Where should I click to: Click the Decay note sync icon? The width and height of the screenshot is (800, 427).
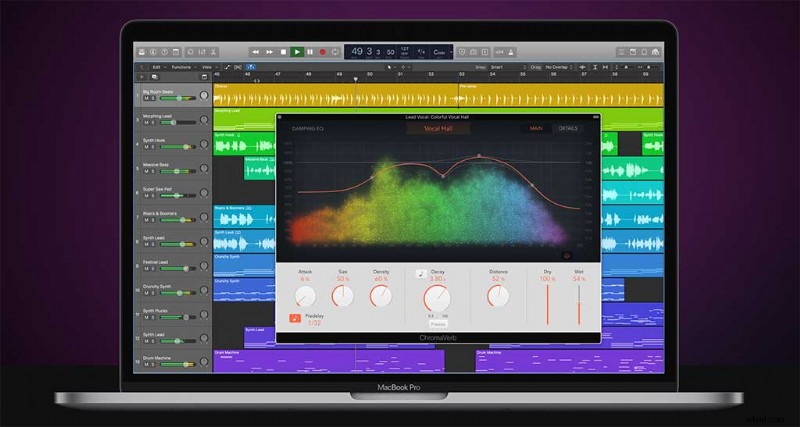point(422,273)
